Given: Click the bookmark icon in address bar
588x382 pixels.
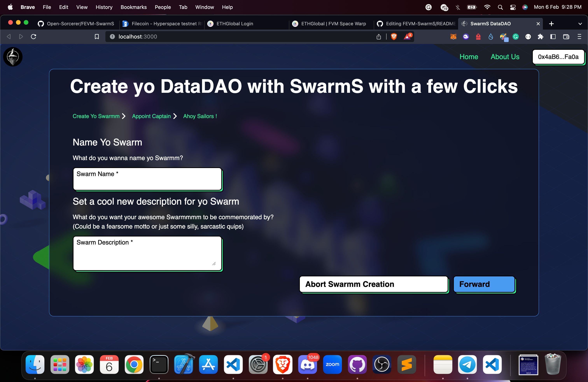Looking at the screenshot, I should point(96,36).
